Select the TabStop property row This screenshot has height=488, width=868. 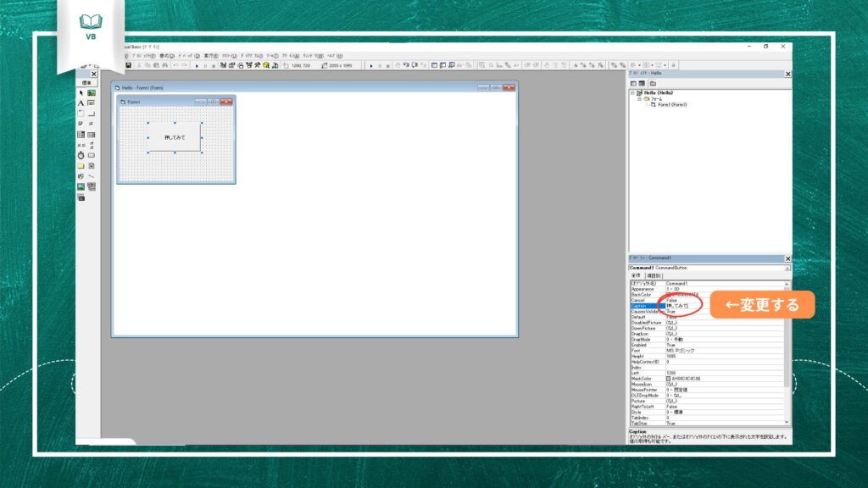pyautogui.click(x=706, y=424)
